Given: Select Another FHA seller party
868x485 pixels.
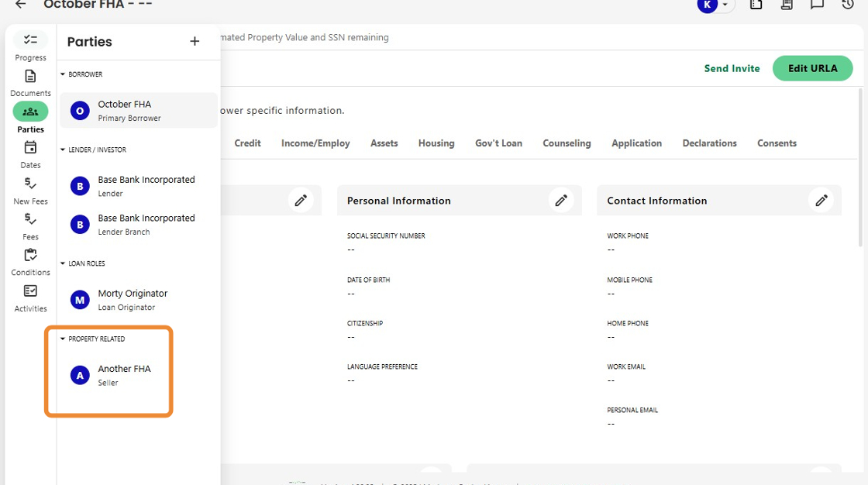Looking at the screenshot, I should [x=124, y=375].
